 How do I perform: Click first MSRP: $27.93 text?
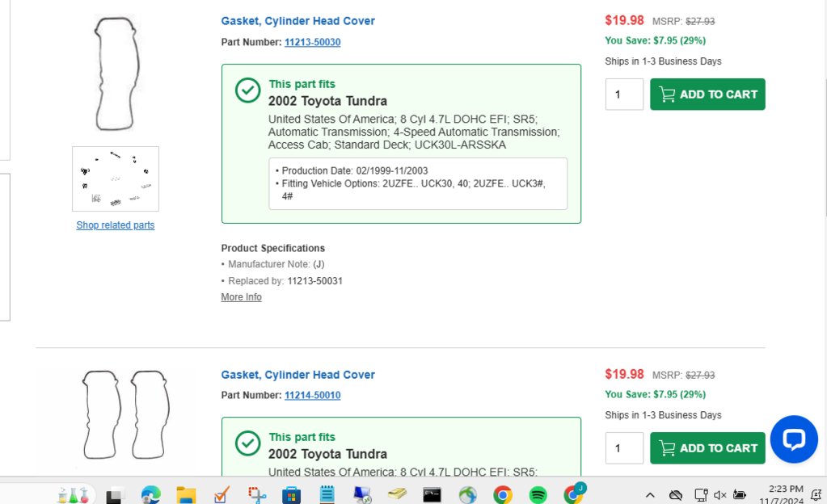point(684,22)
